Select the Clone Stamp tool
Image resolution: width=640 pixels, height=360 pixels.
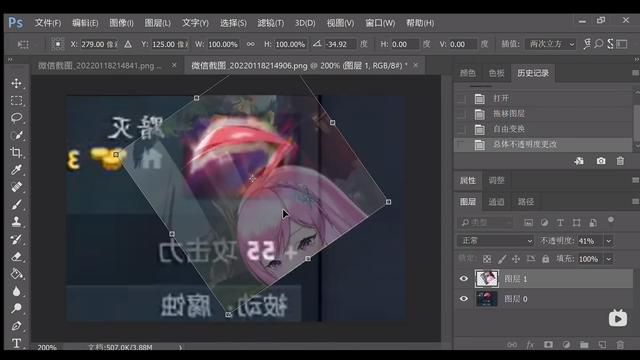(x=16, y=222)
